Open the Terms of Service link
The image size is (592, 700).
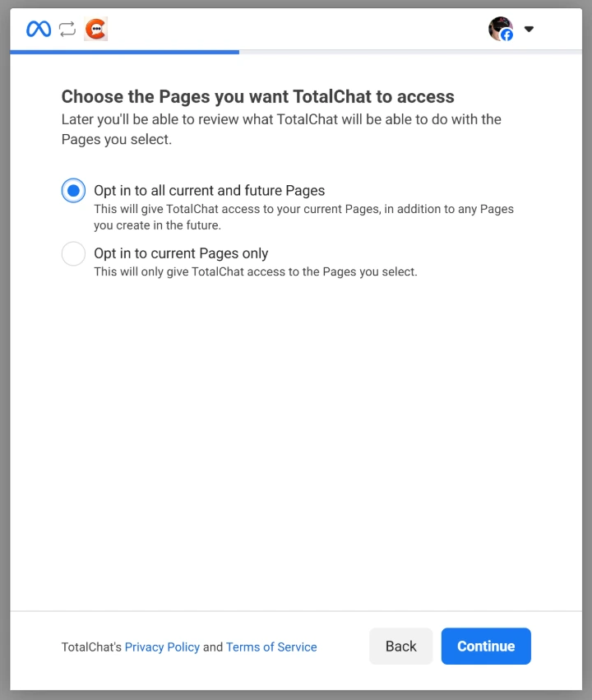271,647
